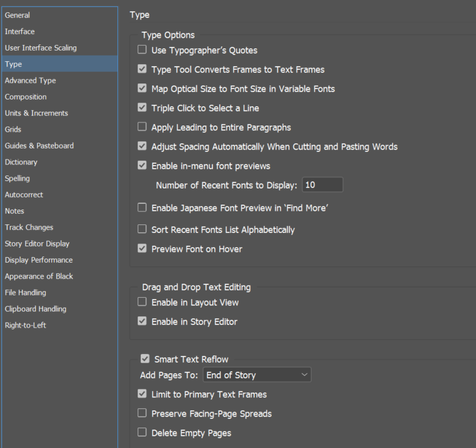Screen dimensions: 476x448
Task: Toggle Triple Click to Select a Line
Action: pos(143,108)
